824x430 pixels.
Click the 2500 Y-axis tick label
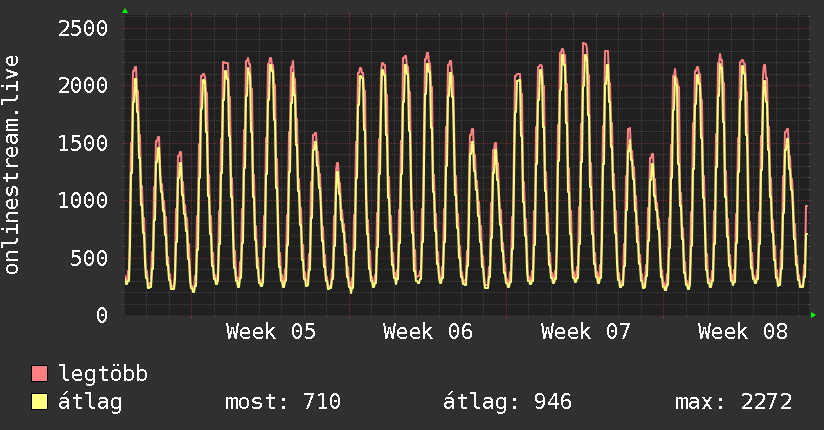[82, 27]
